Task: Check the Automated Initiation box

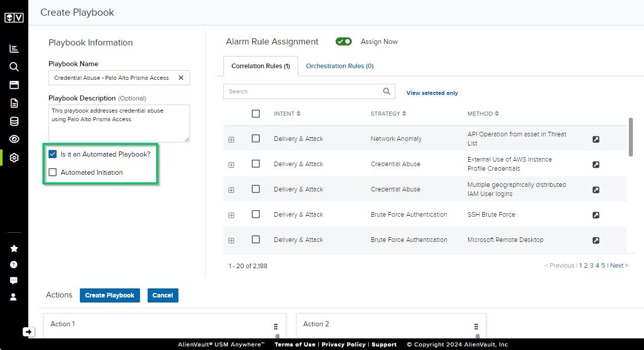Action: pos(53,172)
